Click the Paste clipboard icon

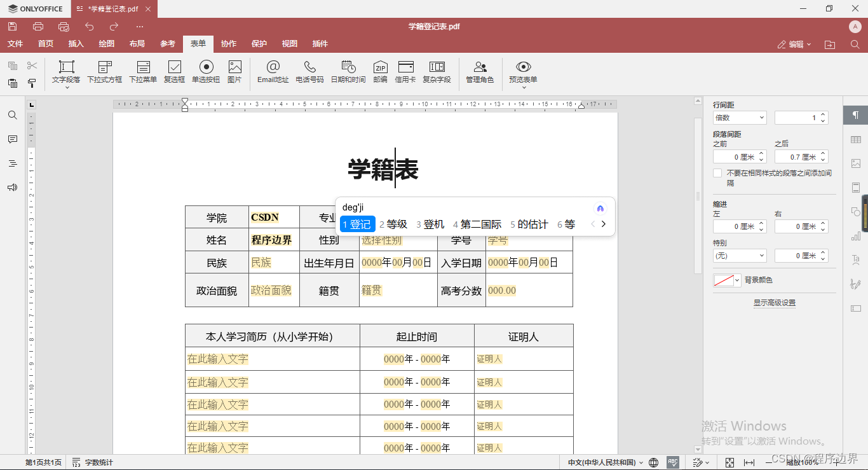13,83
